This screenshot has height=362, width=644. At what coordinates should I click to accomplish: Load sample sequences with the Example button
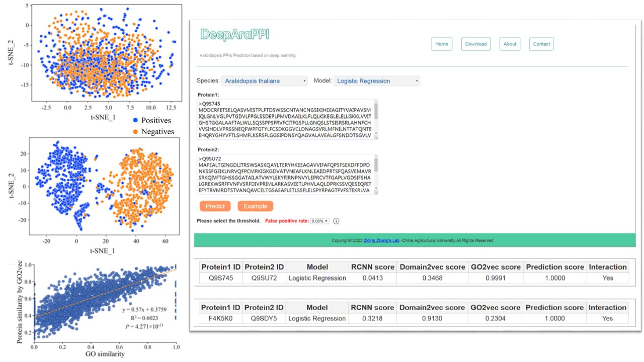coord(255,206)
